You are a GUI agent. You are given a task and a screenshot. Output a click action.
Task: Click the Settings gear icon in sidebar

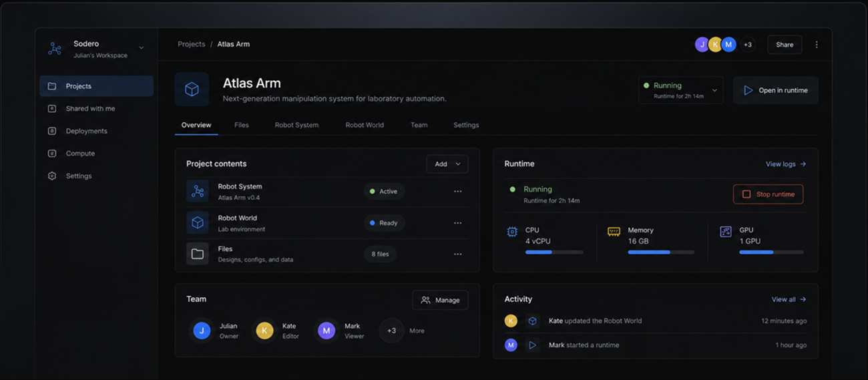point(52,176)
